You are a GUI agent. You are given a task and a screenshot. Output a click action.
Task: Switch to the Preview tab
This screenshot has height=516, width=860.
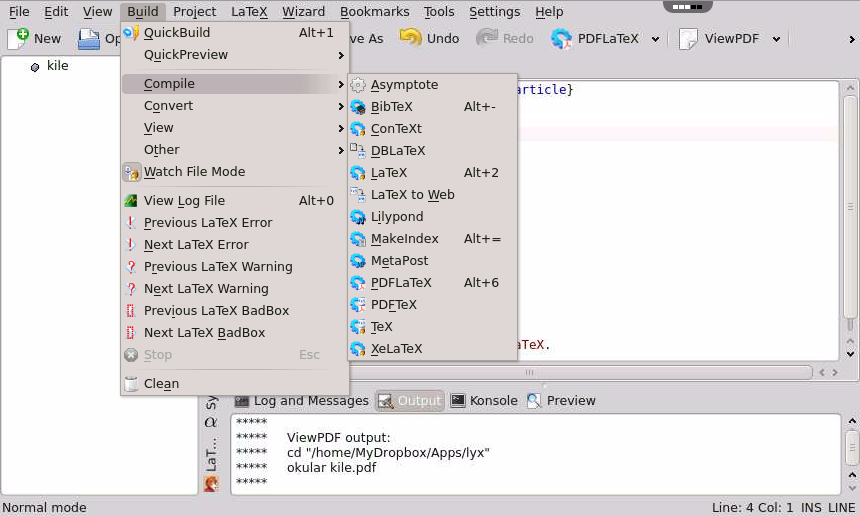click(561, 401)
